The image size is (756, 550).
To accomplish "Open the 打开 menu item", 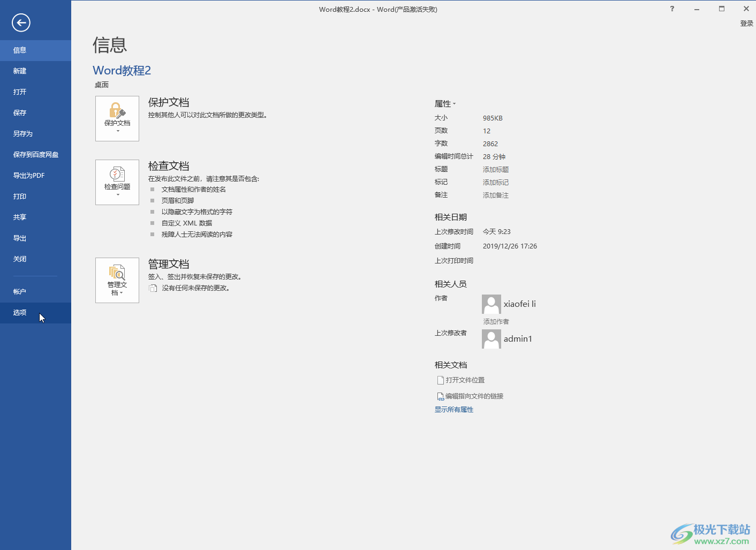I will pyautogui.click(x=35, y=92).
